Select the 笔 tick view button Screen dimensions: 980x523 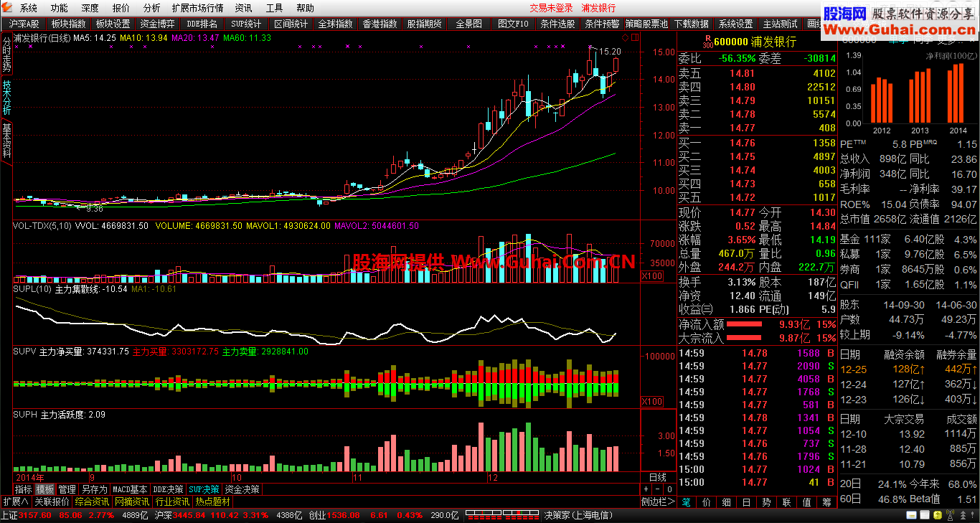coord(687,502)
